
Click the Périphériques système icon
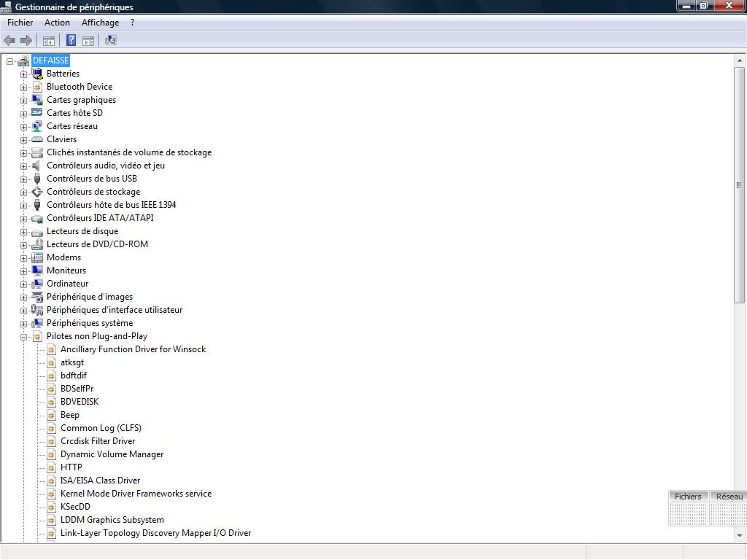pyautogui.click(x=37, y=323)
